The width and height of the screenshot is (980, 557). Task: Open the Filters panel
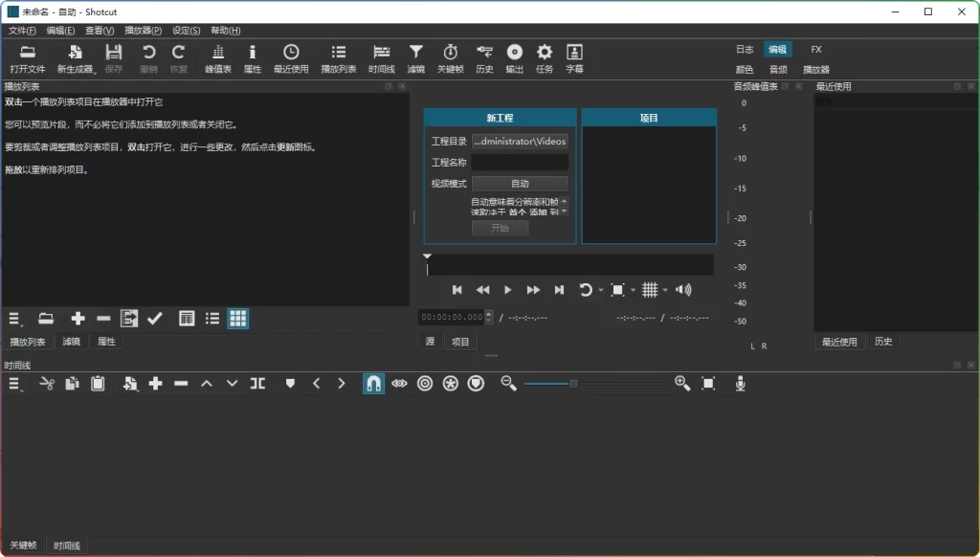coord(415,57)
